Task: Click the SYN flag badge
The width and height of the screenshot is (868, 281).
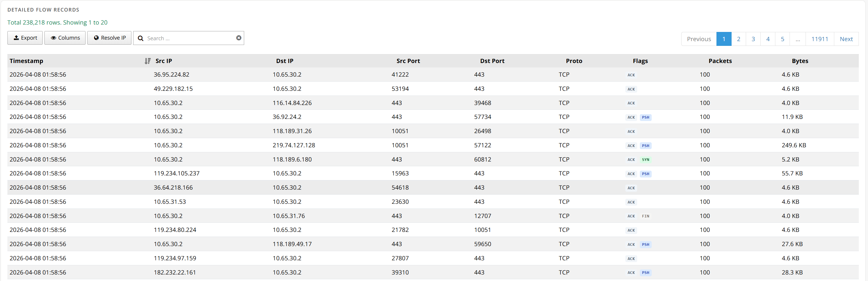Action: 645,160
